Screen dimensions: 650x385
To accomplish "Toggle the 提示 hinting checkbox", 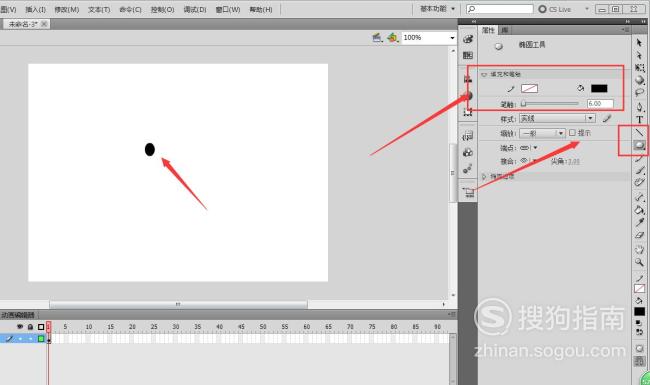I will [x=572, y=133].
